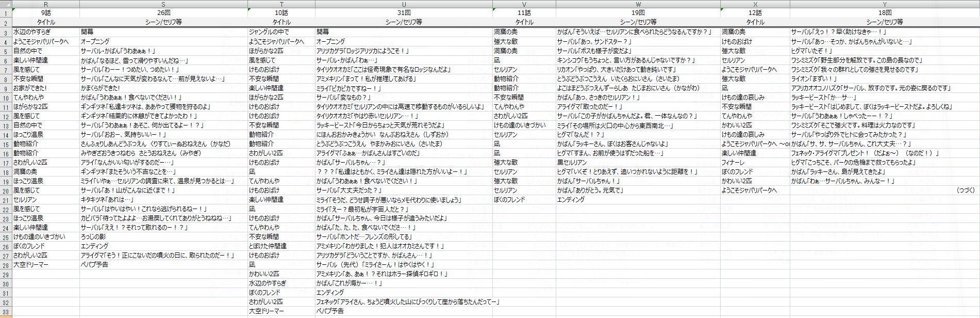
Task: Select the "お家ができた!" cell
Action: click(x=45, y=88)
